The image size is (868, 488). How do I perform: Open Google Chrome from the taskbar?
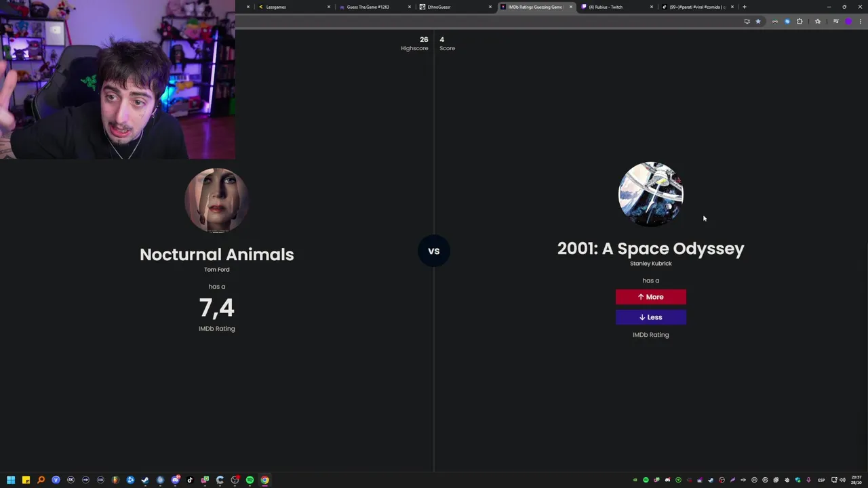(x=264, y=480)
